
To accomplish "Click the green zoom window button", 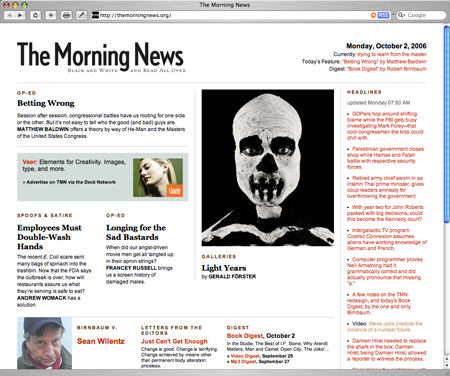I will click(x=24, y=5).
